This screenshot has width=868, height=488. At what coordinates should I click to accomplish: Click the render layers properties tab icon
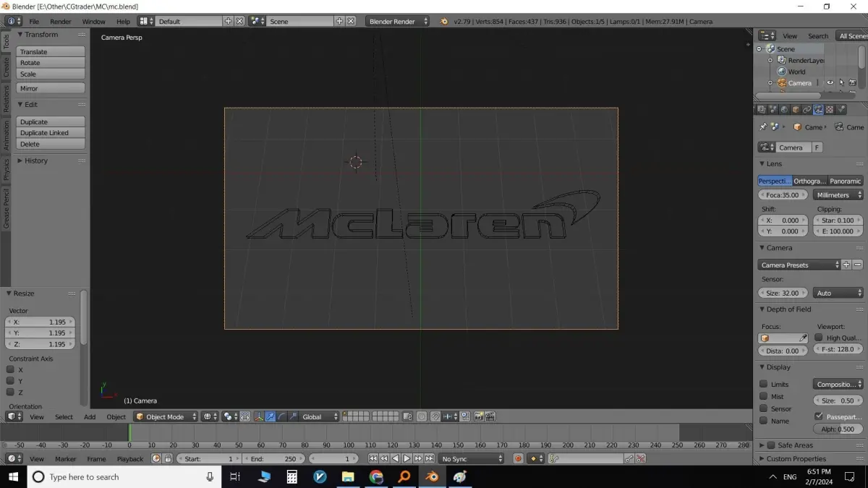pos(762,110)
